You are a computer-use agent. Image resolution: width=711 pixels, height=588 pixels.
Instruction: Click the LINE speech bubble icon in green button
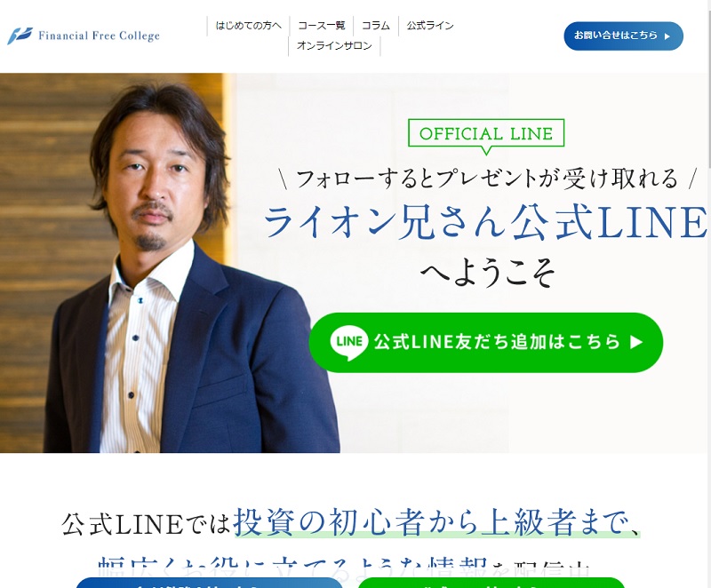pyautogui.click(x=348, y=343)
